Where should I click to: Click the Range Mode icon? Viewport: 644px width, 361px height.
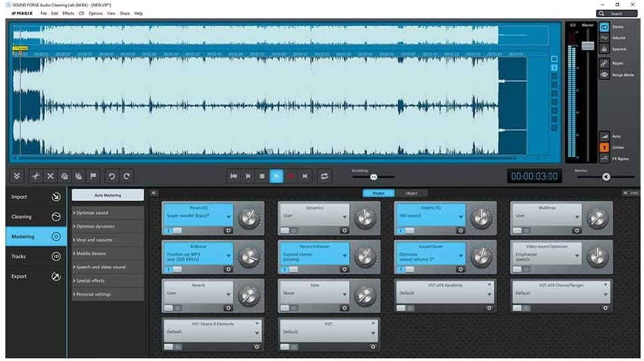605,75
